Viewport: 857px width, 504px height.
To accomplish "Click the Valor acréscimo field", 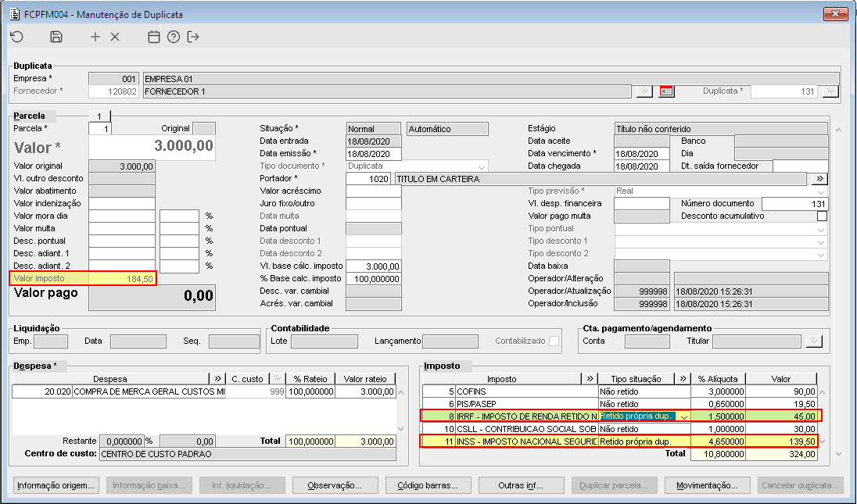I will click(374, 191).
